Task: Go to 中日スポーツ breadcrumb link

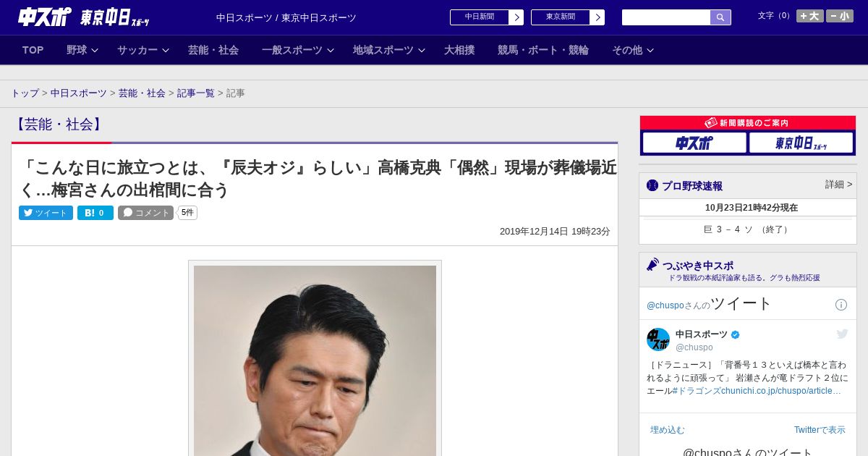Action: [79, 93]
